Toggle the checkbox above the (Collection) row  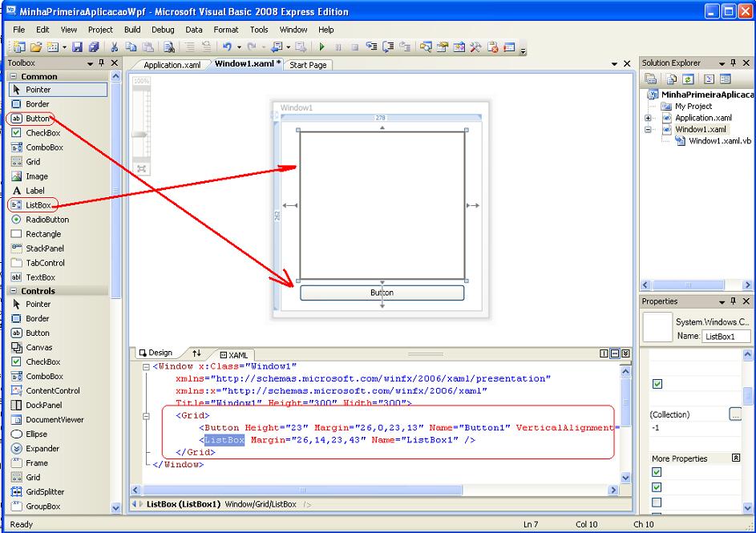click(657, 384)
